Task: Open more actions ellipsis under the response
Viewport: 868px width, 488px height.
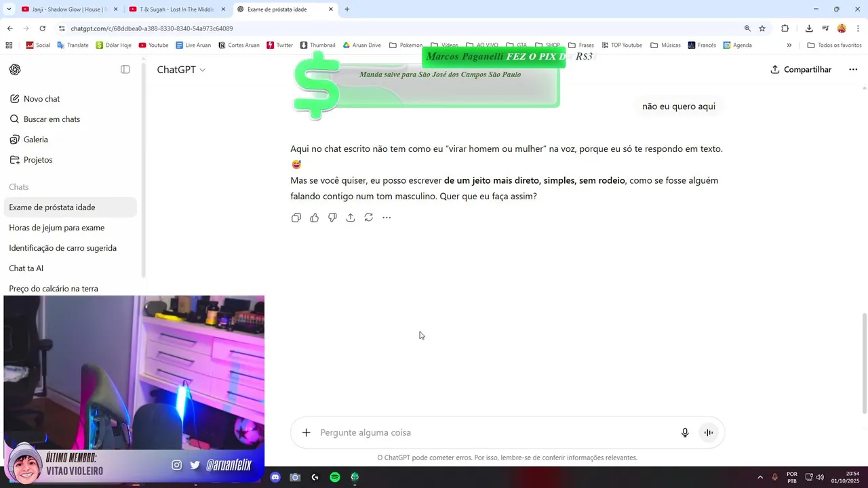Action: click(387, 218)
